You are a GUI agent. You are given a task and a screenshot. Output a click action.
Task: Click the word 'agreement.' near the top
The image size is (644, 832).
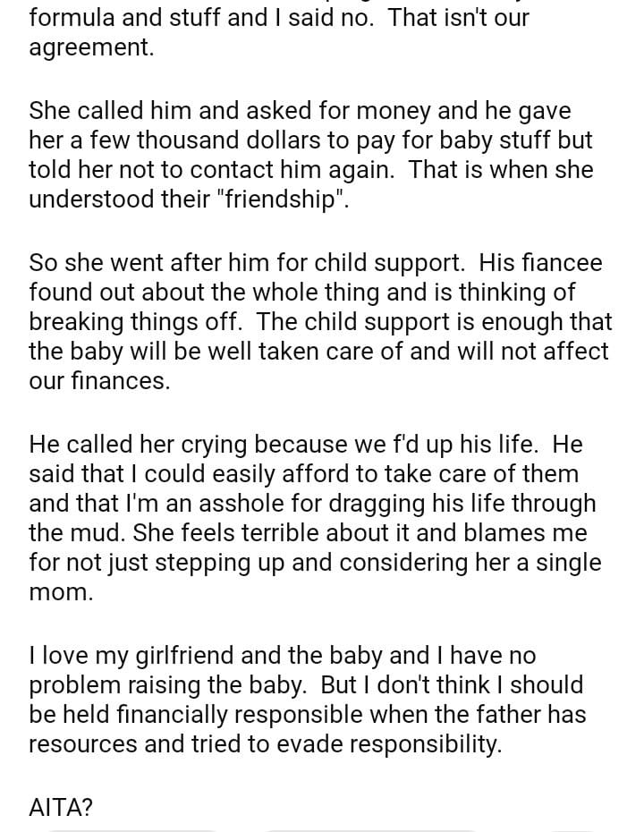[91, 47]
